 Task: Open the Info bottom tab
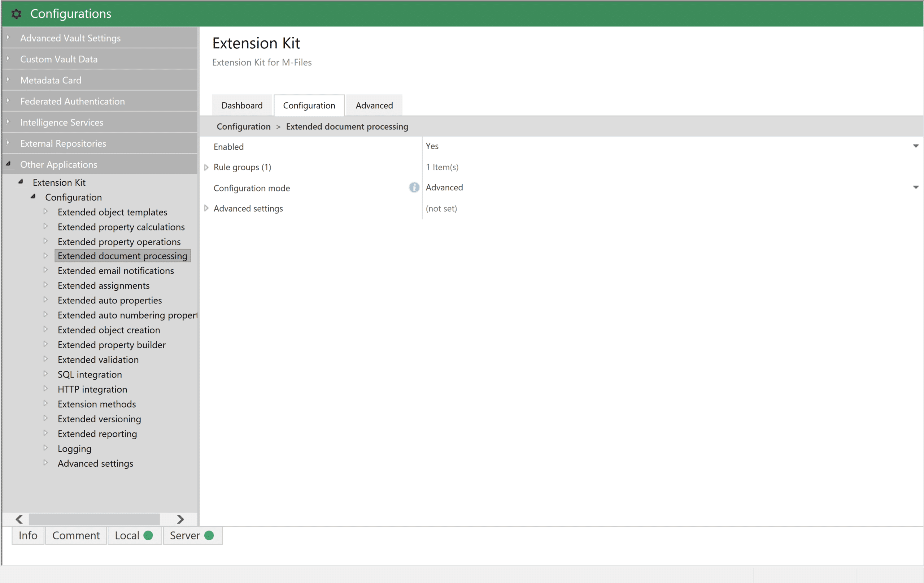tap(28, 535)
